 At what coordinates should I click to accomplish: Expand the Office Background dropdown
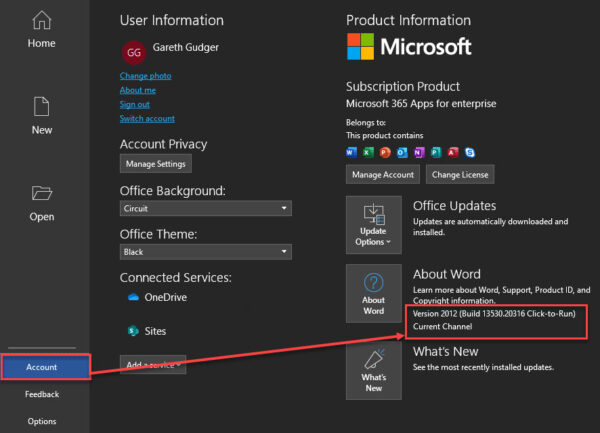click(205, 209)
